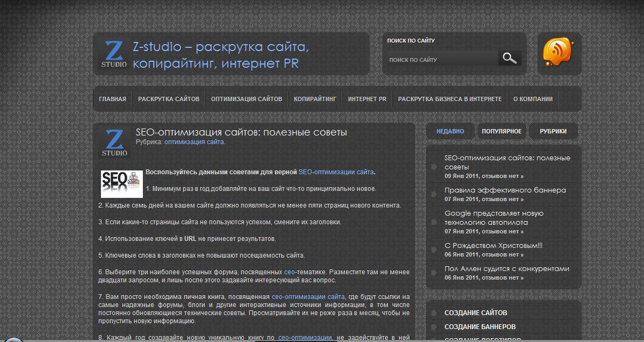This screenshot has height=342, width=644.
Task: Open the Главная menu item
Action: (x=113, y=99)
